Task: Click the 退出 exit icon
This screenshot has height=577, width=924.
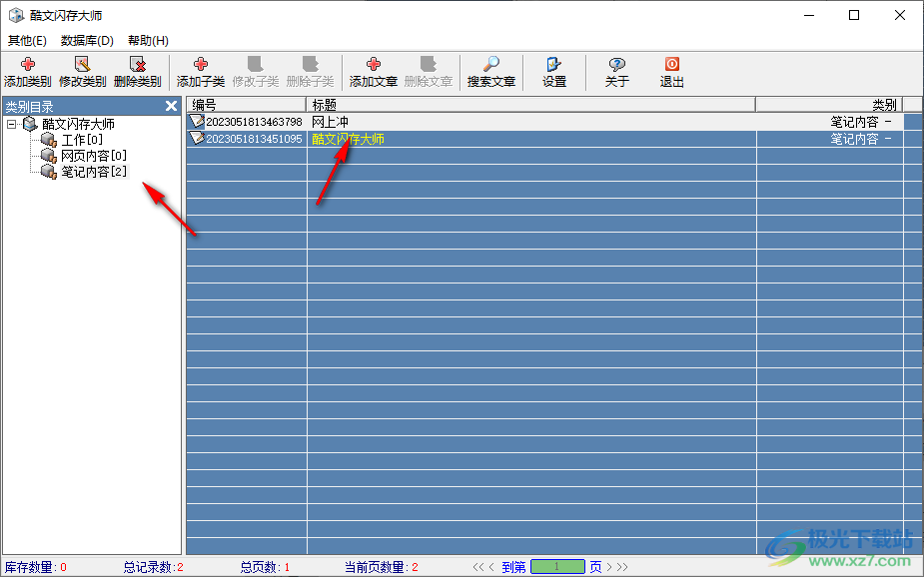Action: [672, 64]
